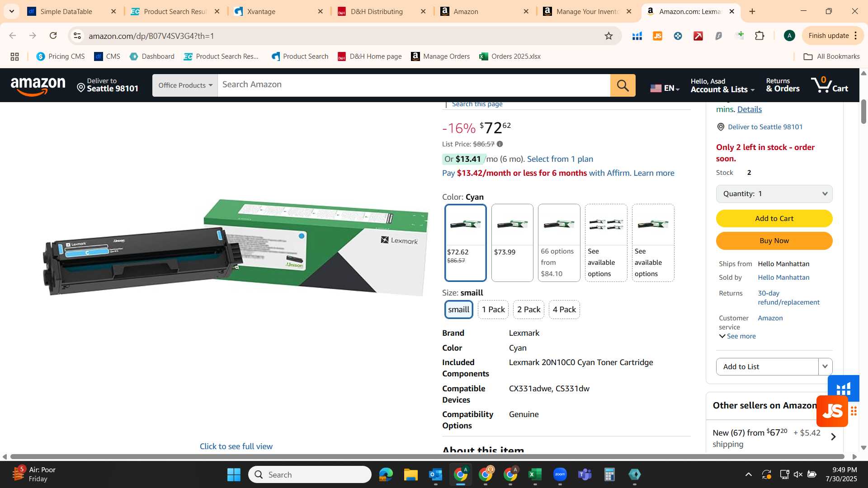Open Chrome extensions puzzle icon
The image size is (868, 488).
tap(759, 36)
